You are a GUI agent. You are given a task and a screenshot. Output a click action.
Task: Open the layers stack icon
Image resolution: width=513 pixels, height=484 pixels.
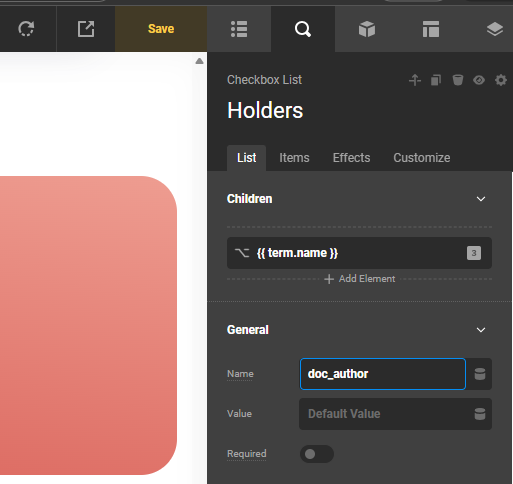click(x=495, y=29)
